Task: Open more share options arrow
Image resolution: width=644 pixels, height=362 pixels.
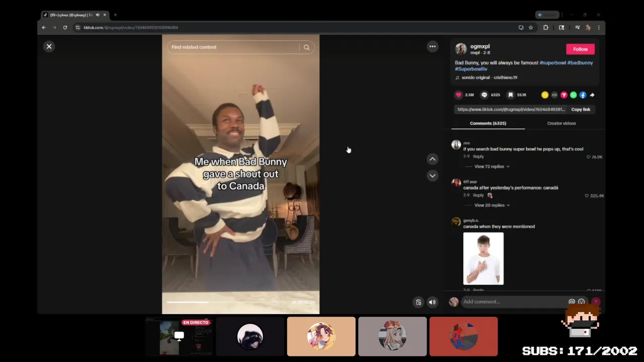Action: pyautogui.click(x=592, y=95)
